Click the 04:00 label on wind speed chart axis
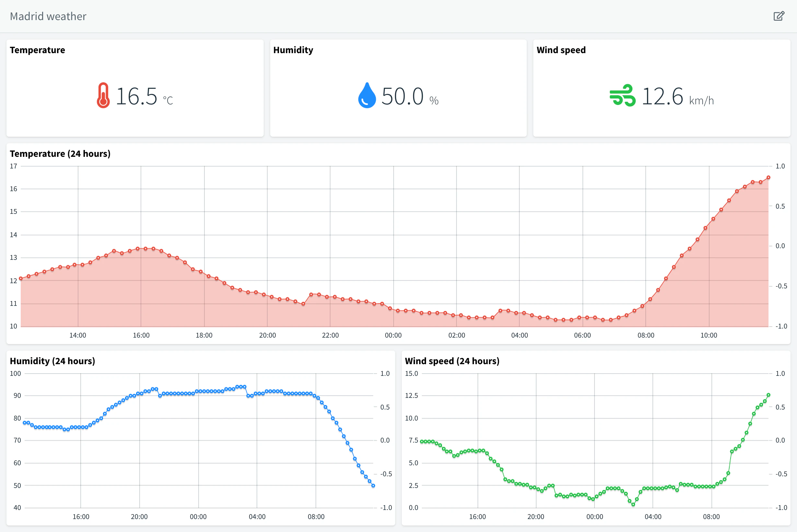This screenshot has width=797, height=532. pyautogui.click(x=653, y=517)
